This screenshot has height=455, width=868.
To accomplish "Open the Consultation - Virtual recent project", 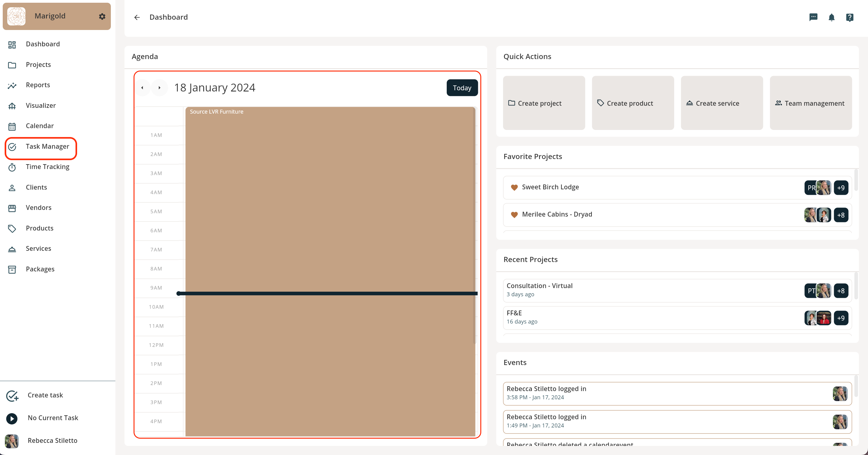I will point(677,290).
